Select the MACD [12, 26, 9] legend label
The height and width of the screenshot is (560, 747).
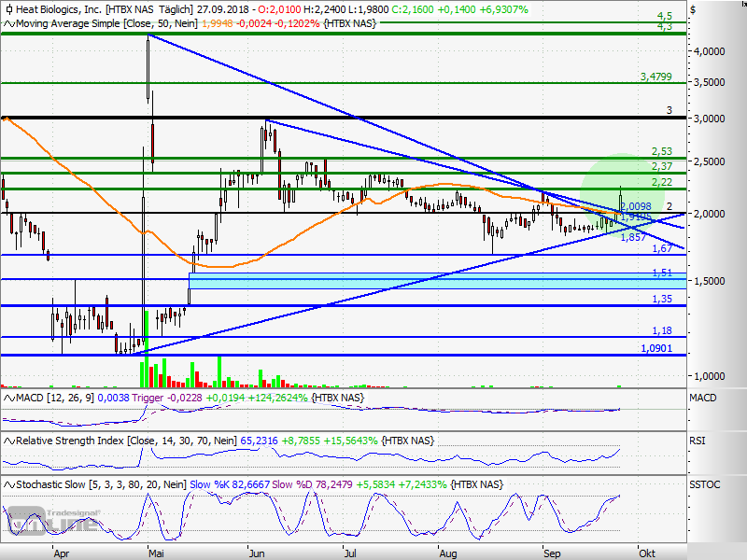55,398
